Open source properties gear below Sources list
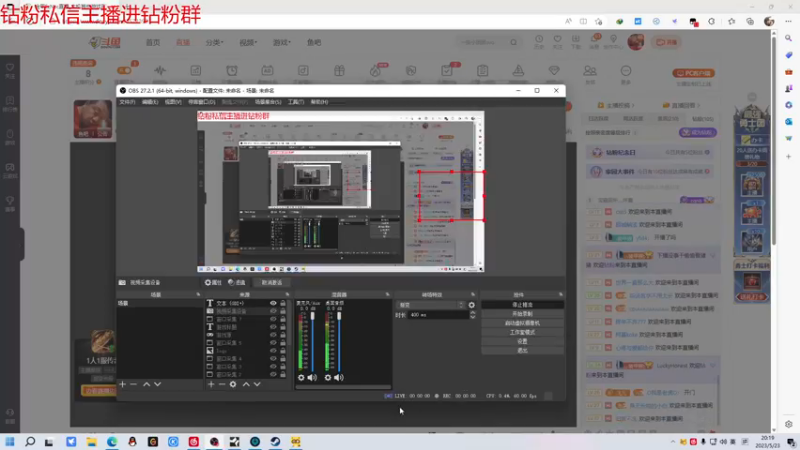 point(233,384)
